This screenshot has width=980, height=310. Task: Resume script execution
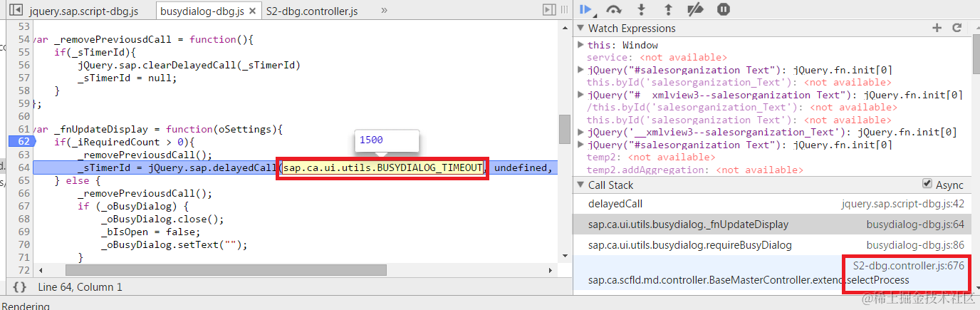click(x=586, y=9)
